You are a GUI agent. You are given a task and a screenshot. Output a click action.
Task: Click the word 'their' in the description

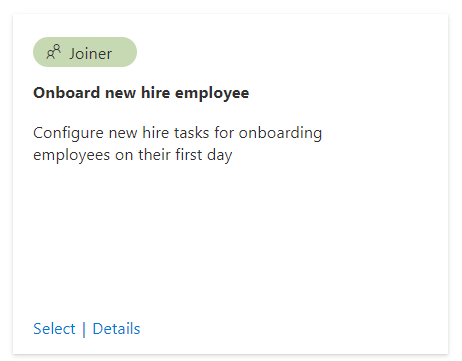click(154, 155)
